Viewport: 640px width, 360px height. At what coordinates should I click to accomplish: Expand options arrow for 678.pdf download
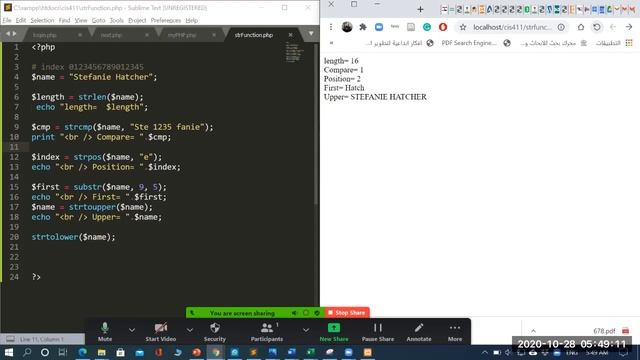click(533, 331)
